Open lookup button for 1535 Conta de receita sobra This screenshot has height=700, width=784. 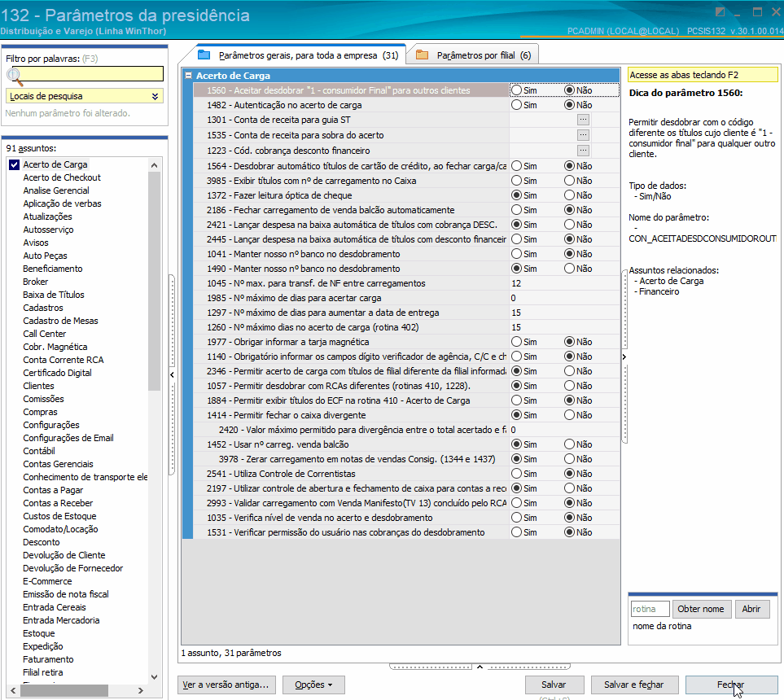[x=583, y=135]
